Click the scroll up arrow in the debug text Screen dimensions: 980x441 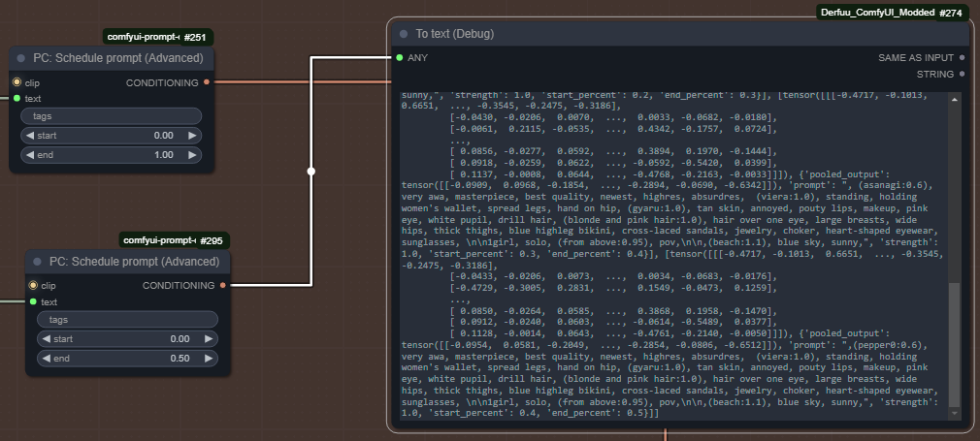coord(954,99)
